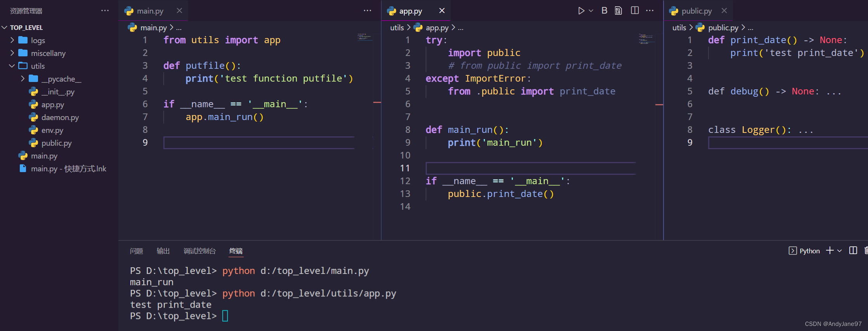Click app.py breadcrumb segment
868x331 pixels.
click(x=437, y=28)
